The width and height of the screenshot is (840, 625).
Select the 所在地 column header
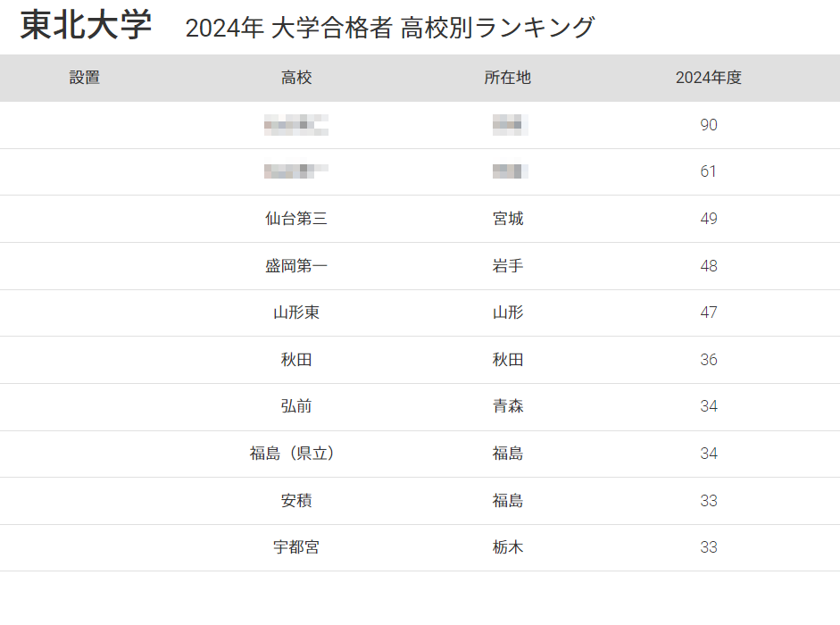coord(508,78)
